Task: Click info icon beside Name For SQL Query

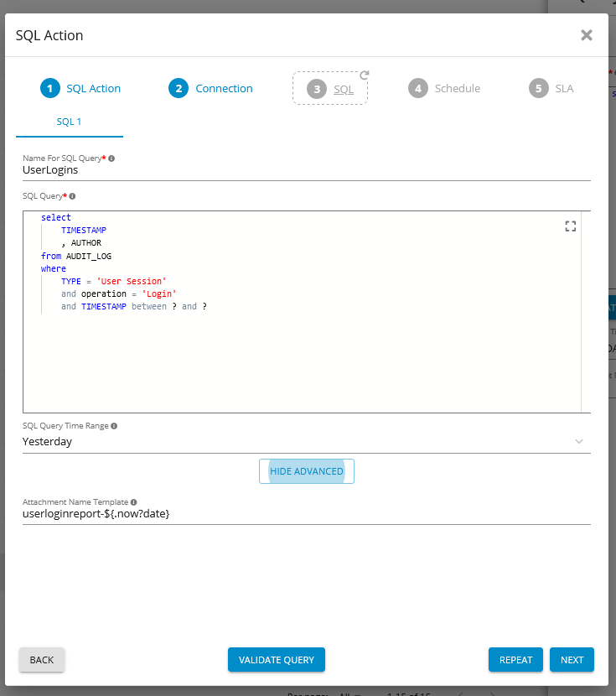Action: [x=111, y=158]
